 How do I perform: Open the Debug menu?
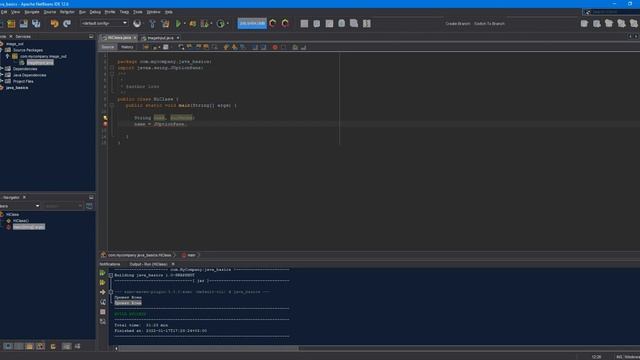tap(95, 12)
